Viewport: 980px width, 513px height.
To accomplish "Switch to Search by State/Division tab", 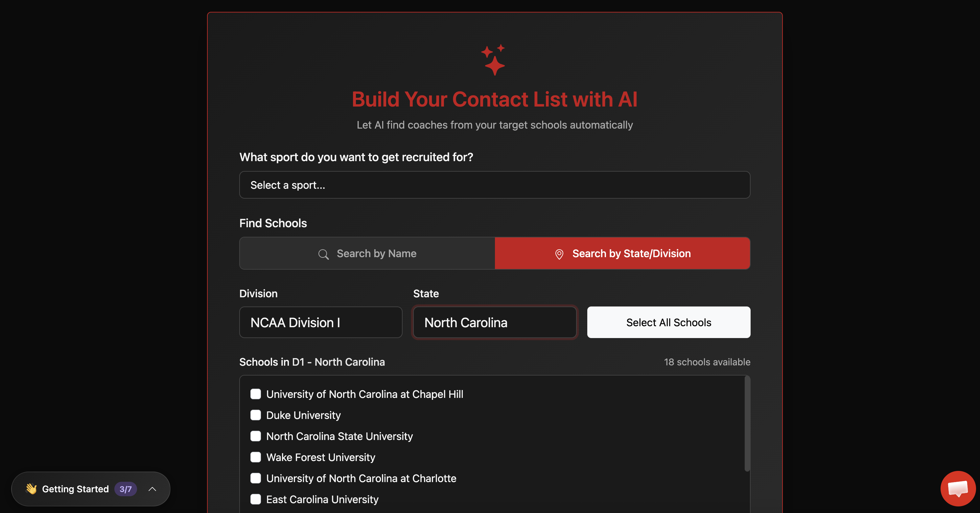I will click(x=622, y=254).
